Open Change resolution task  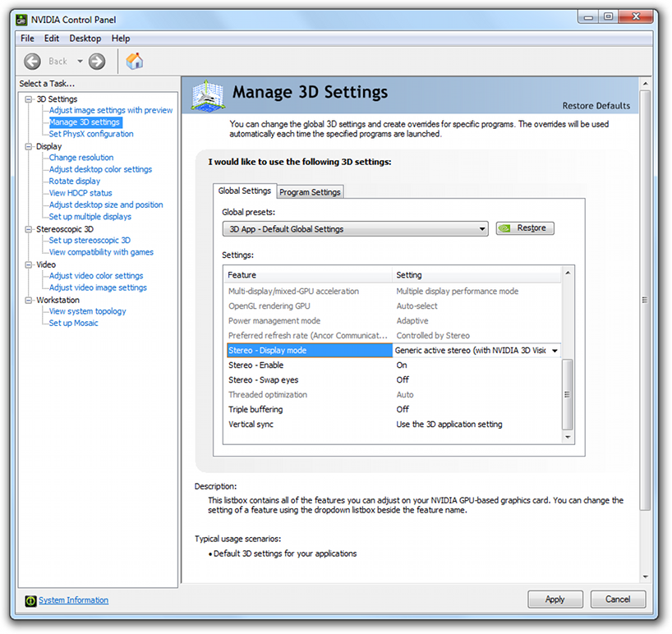(81, 157)
